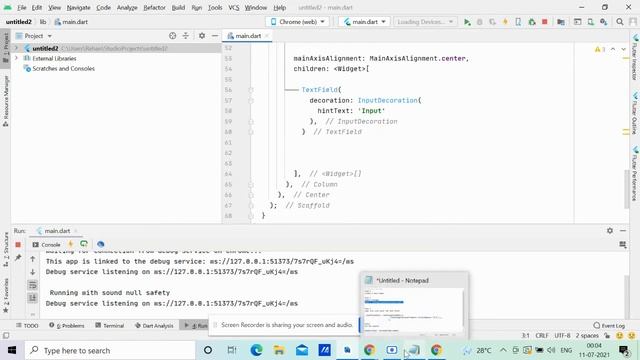Click the 2 spaces indent setting

pyautogui.click(x=587, y=336)
